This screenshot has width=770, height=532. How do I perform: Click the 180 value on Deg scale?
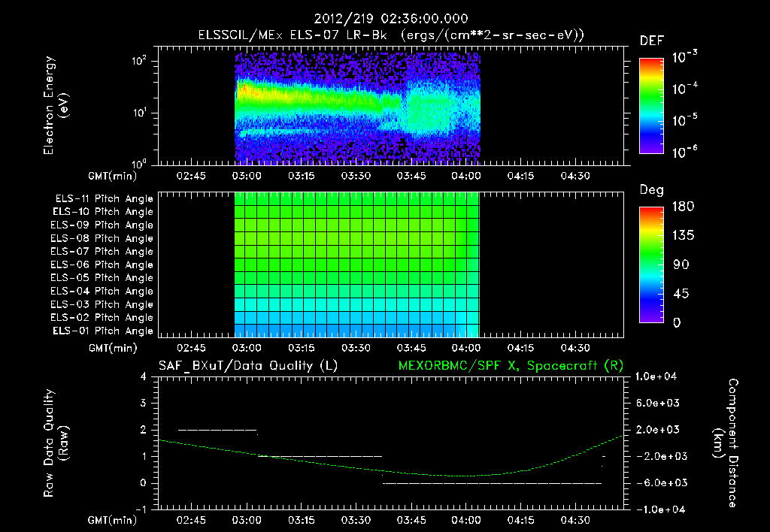point(683,206)
